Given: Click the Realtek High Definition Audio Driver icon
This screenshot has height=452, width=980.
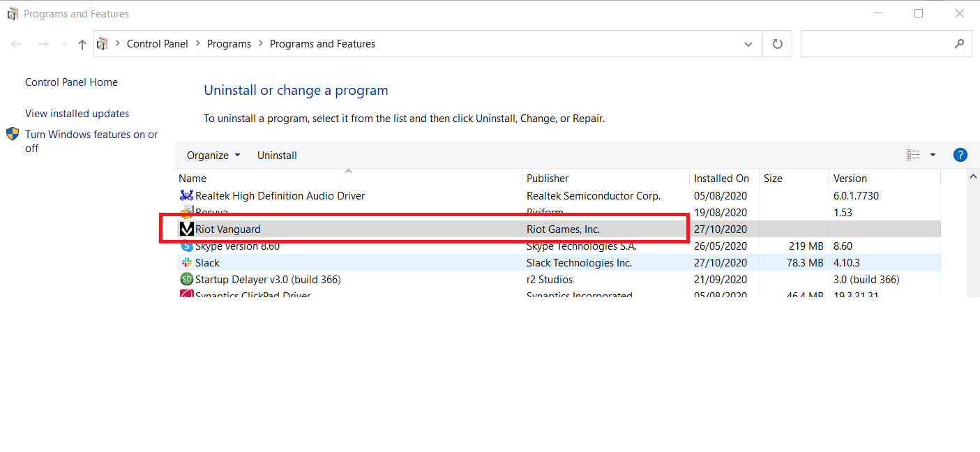Looking at the screenshot, I should click(x=186, y=195).
